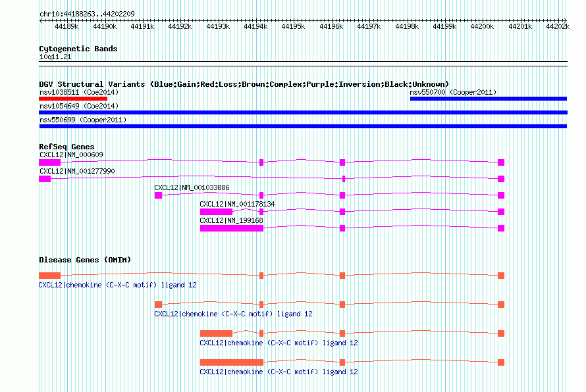Click the wide first exon of NM_001178134
The image size is (586, 392).
[x=216, y=212]
